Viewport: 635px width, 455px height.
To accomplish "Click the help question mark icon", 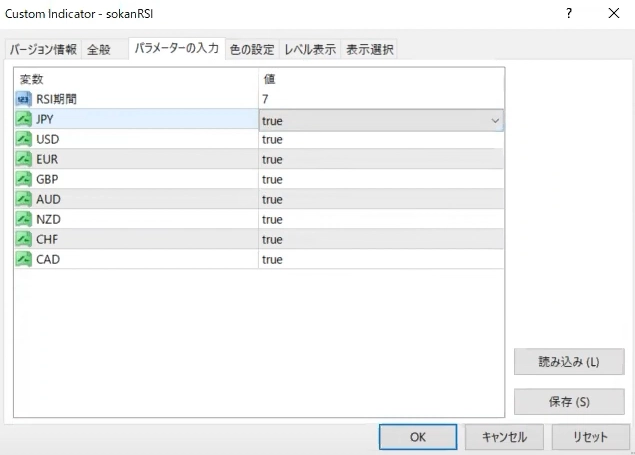I will [569, 13].
